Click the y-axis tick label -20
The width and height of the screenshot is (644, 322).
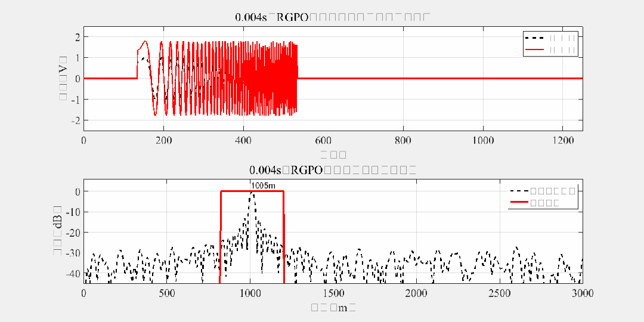click(73, 233)
